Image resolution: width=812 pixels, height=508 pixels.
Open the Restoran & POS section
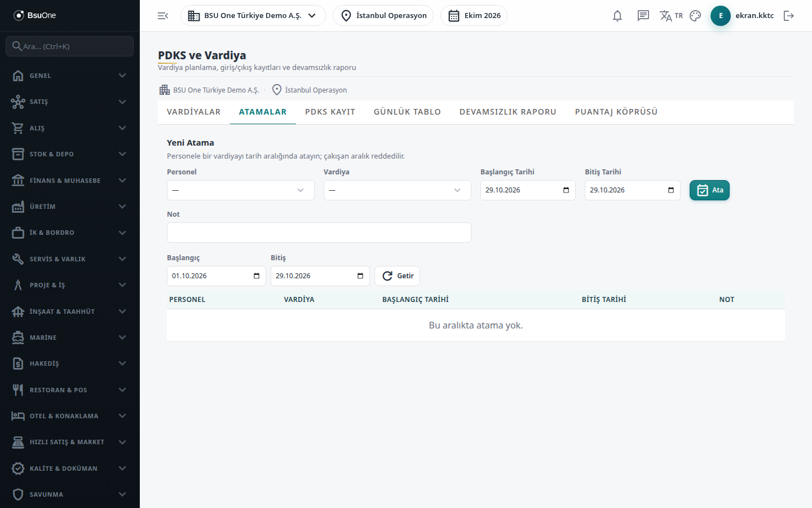[x=70, y=390]
